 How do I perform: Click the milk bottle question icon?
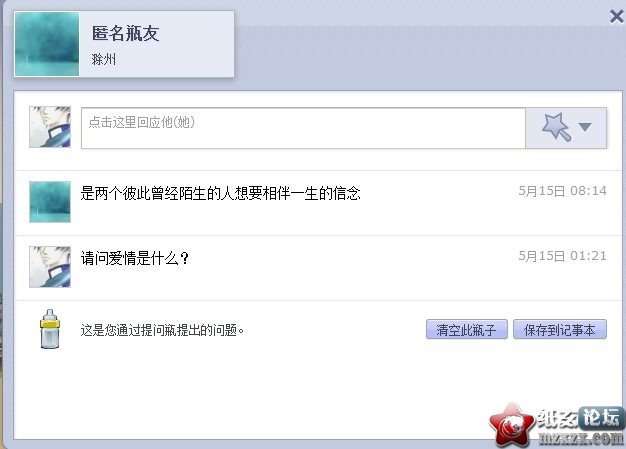pyautogui.click(x=50, y=329)
